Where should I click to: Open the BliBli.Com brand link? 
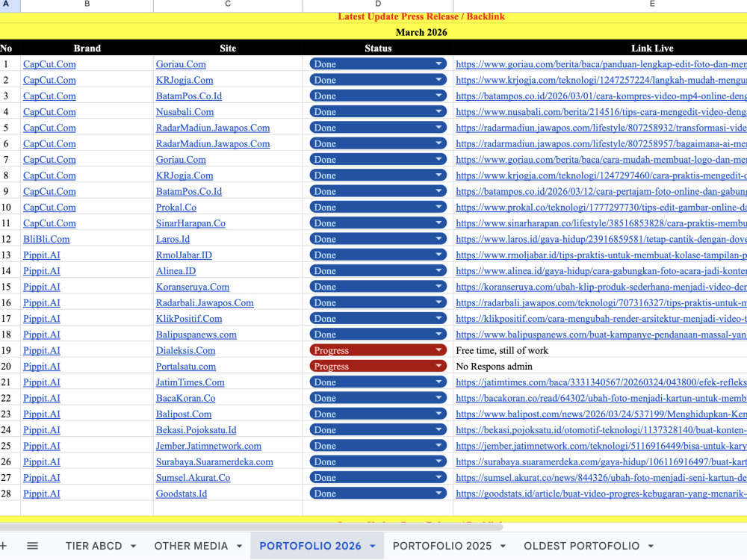click(46, 239)
